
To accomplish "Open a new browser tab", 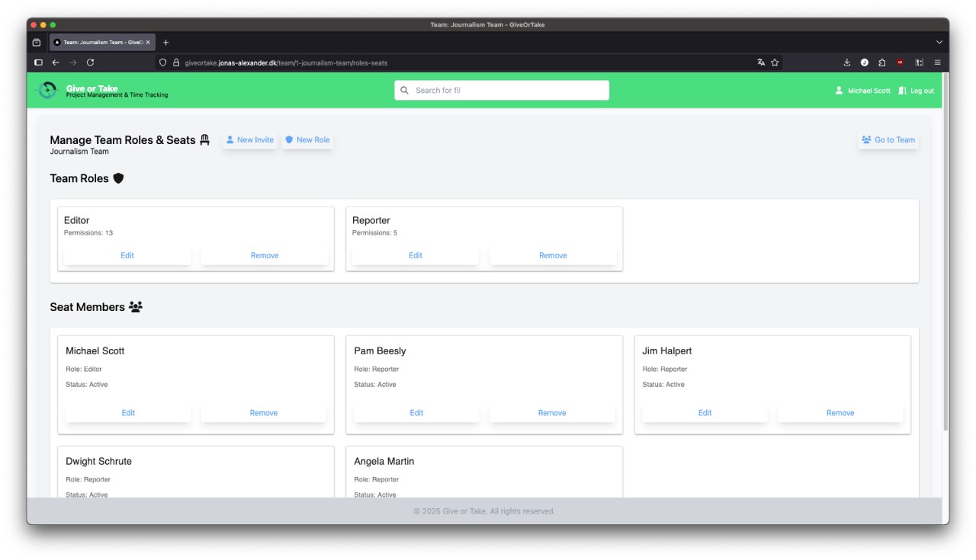I will pyautogui.click(x=165, y=43).
